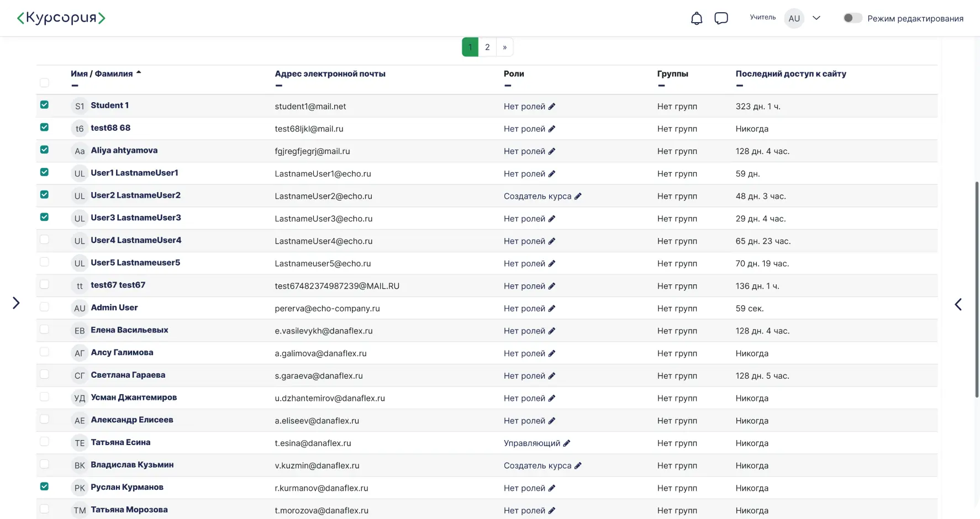Edit roles pencil for User5 Lastnameuser5
This screenshot has height=519, width=980.
(552, 264)
